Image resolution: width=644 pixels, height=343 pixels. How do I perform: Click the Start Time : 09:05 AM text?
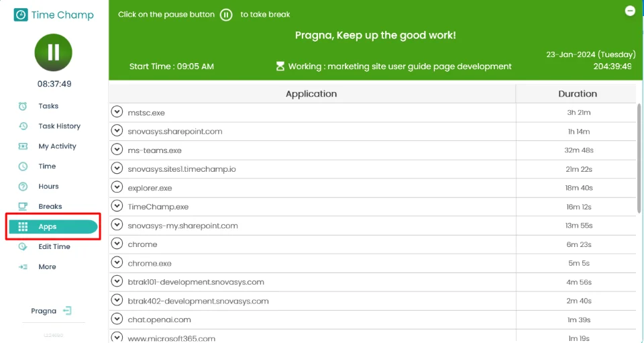[172, 66]
